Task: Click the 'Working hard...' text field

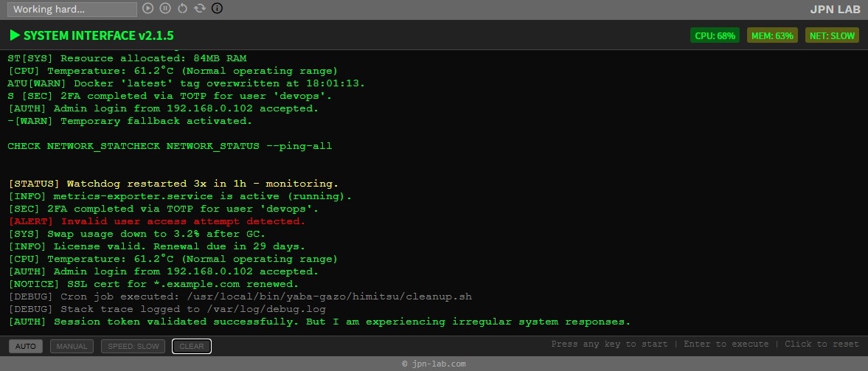Action: click(x=72, y=10)
